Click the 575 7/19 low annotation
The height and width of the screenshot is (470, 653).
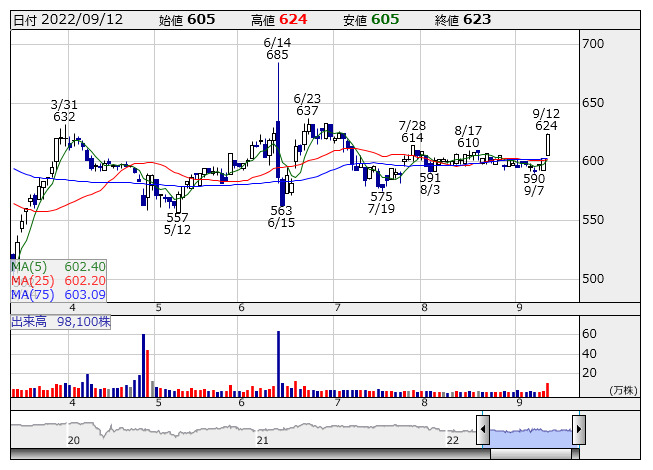pos(381,202)
